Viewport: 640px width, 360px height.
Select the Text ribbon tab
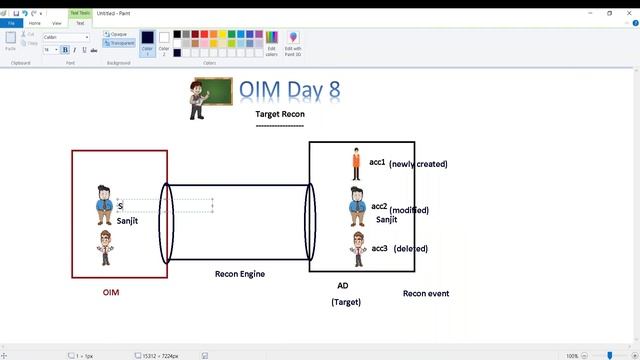[x=80, y=23]
